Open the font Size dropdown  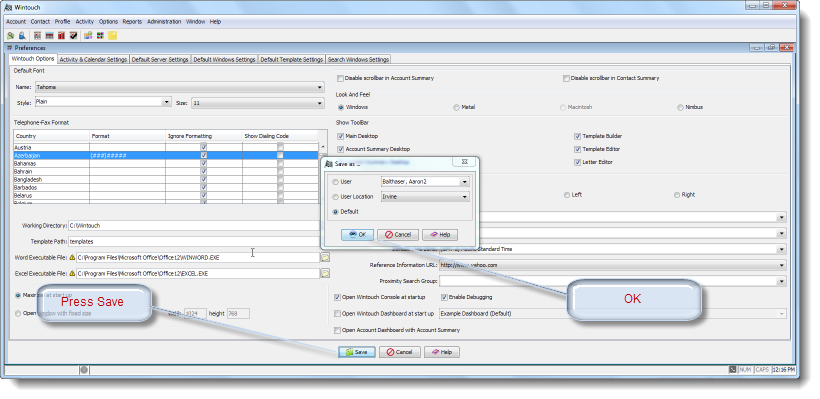coord(258,103)
